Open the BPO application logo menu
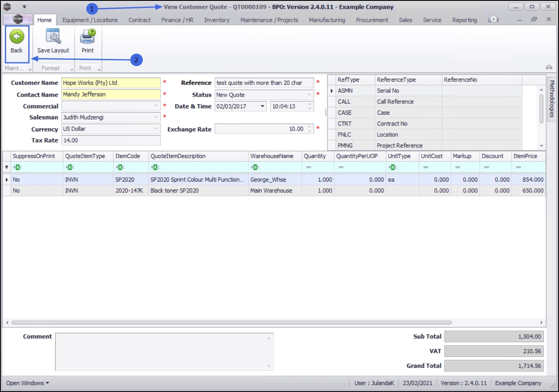The image size is (559, 392). pyautogui.click(x=18, y=19)
